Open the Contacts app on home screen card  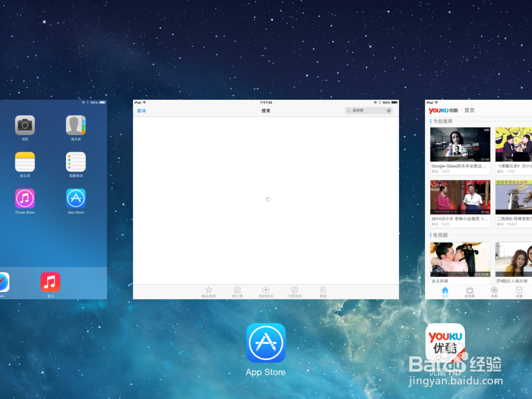[76, 125]
